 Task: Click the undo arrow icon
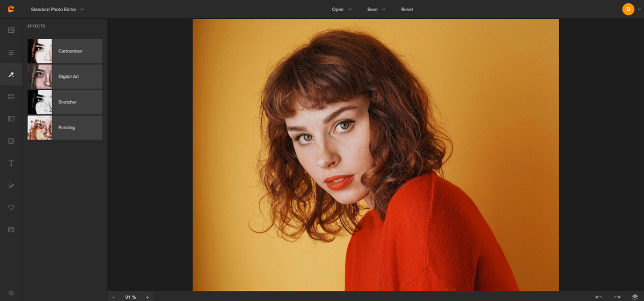coord(598,297)
